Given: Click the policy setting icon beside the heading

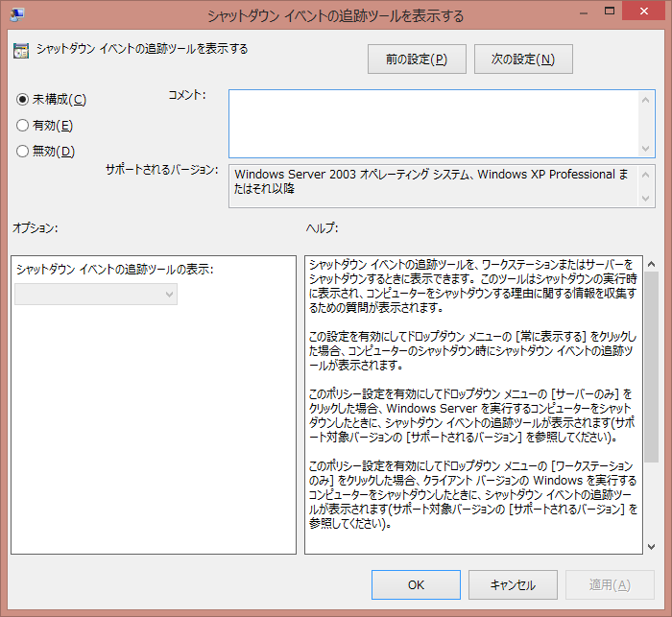Looking at the screenshot, I should (21, 51).
